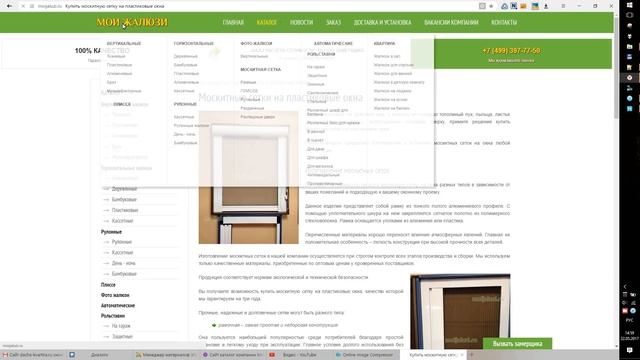640x360 pixels.
Task: Click the bookmark star icon in address bar
Action: tap(491, 6)
